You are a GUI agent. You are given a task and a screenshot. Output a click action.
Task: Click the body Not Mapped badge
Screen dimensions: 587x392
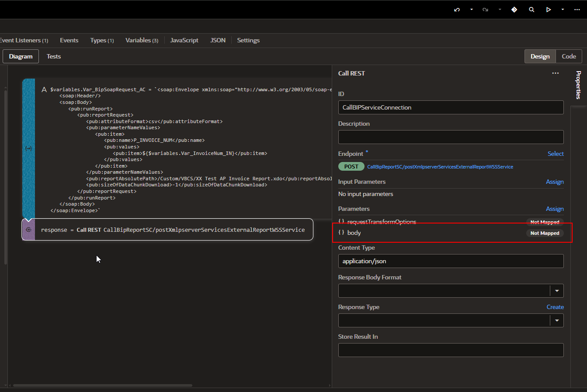click(x=545, y=233)
